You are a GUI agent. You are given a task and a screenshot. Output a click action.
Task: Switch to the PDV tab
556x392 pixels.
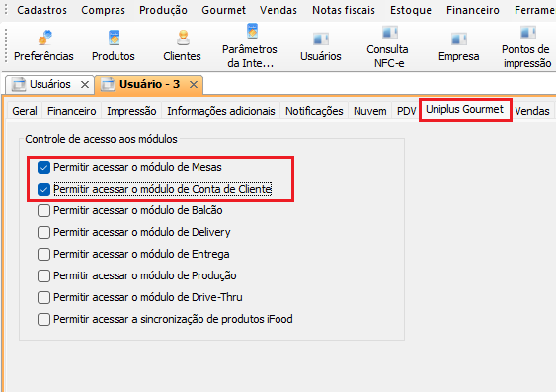[x=406, y=111]
